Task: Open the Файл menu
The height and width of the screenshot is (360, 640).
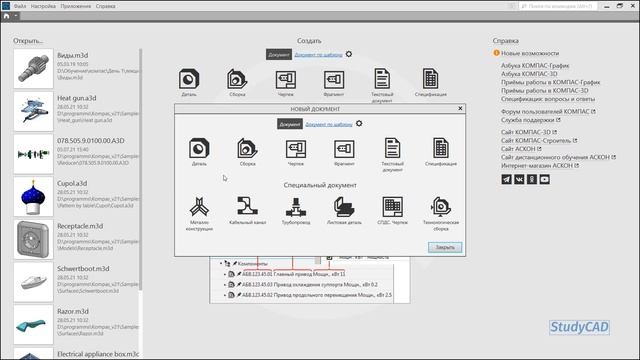Action: [20, 6]
